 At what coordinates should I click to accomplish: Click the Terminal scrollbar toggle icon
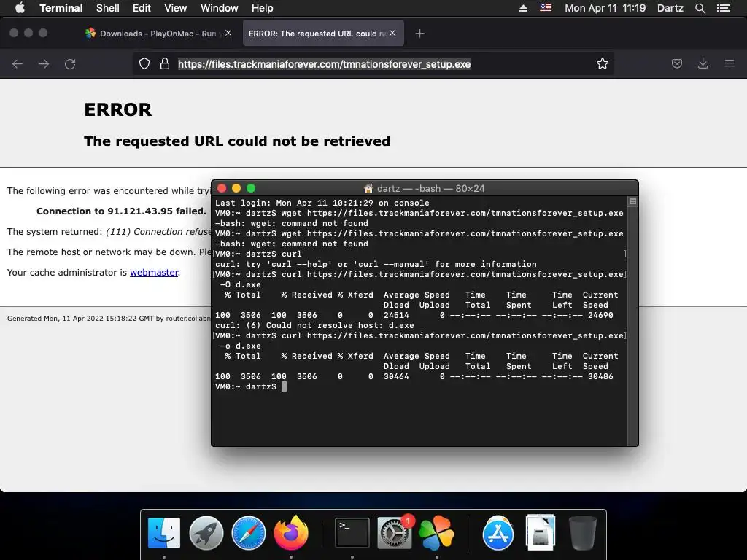pyautogui.click(x=632, y=201)
